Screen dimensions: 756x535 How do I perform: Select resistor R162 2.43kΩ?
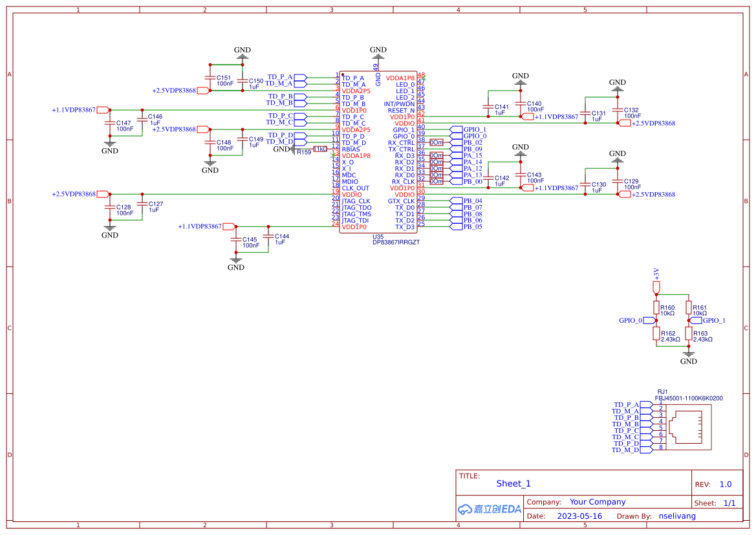pos(656,334)
